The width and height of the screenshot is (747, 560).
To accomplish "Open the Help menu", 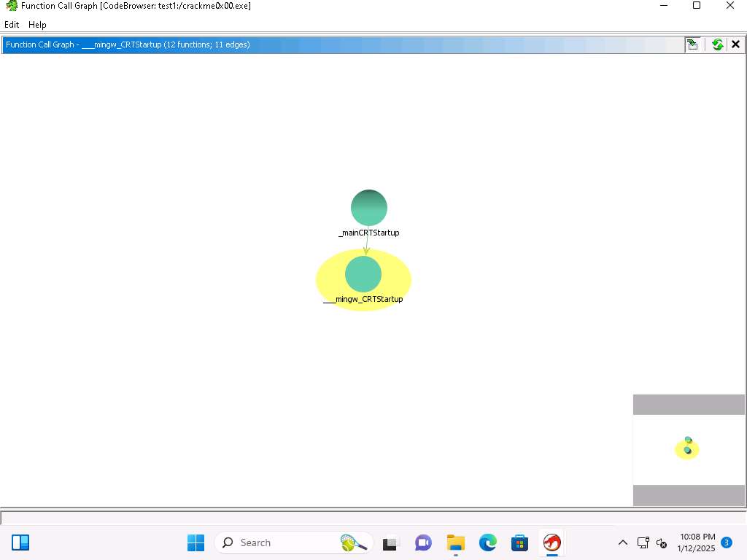I will [37, 25].
